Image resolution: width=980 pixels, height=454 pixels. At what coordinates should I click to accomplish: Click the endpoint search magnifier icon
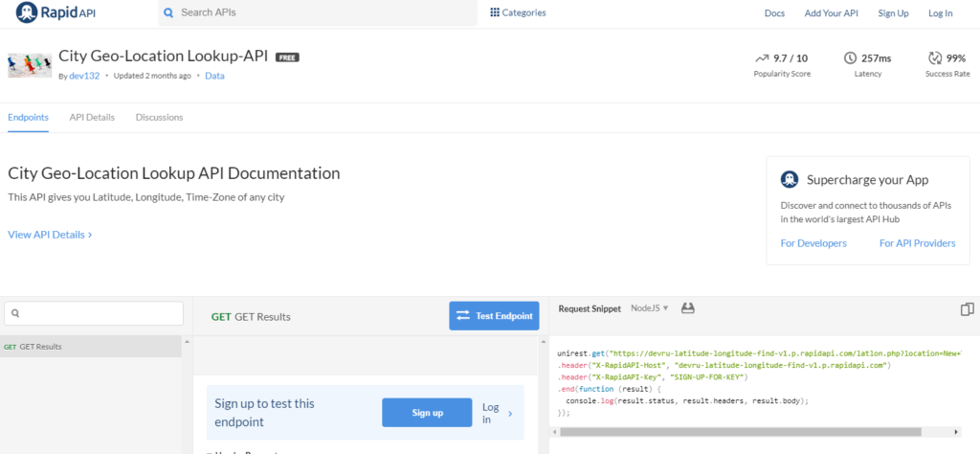tap(15, 313)
